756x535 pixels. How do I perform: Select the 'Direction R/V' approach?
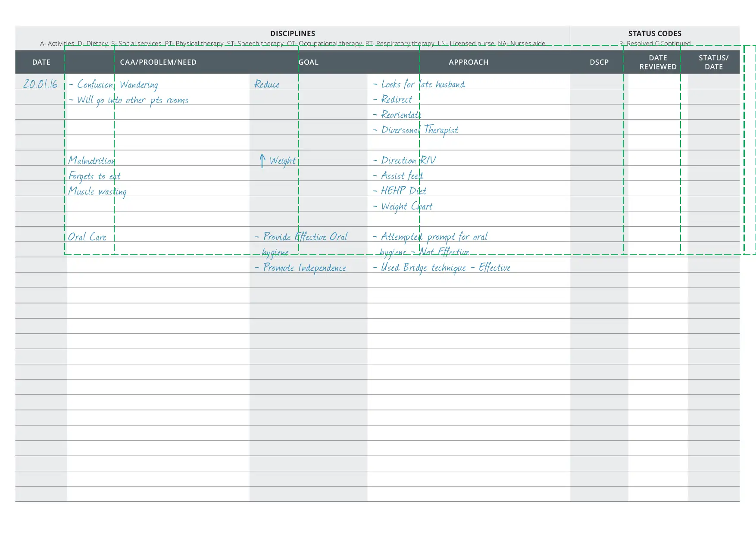pyautogui.click(x=405, y=160)
